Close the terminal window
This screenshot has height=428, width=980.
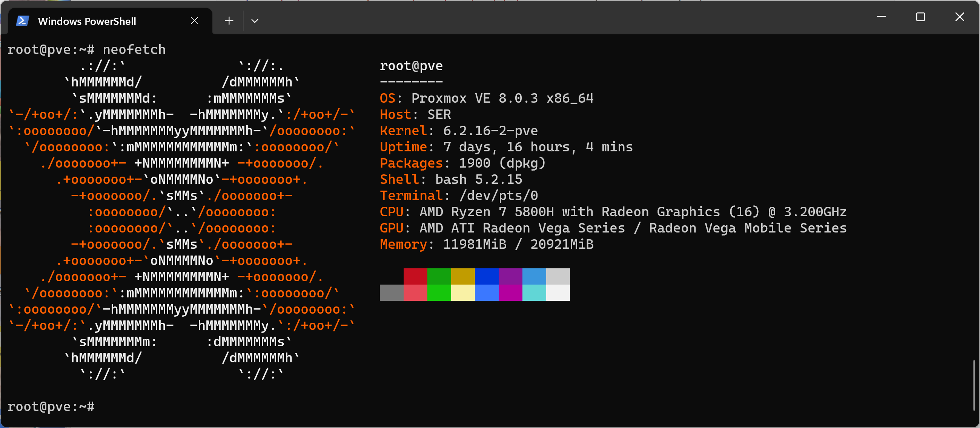960,17
